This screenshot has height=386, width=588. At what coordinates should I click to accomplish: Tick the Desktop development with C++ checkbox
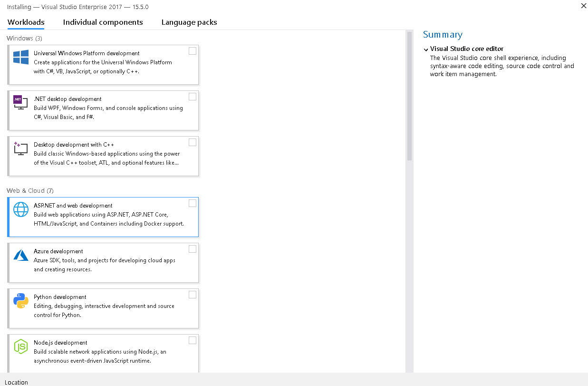[x=193, y=142]
